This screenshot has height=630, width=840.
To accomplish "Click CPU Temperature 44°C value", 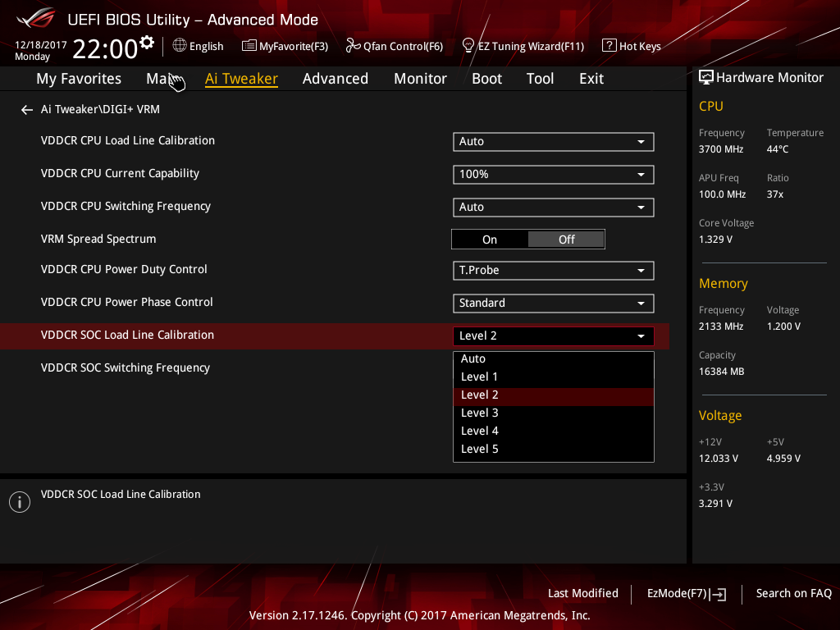I will [x=778, y=149].
